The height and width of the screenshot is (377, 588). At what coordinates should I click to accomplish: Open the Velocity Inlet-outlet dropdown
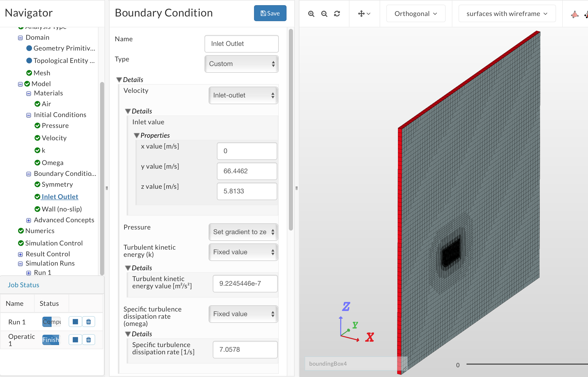click(243, 95)
